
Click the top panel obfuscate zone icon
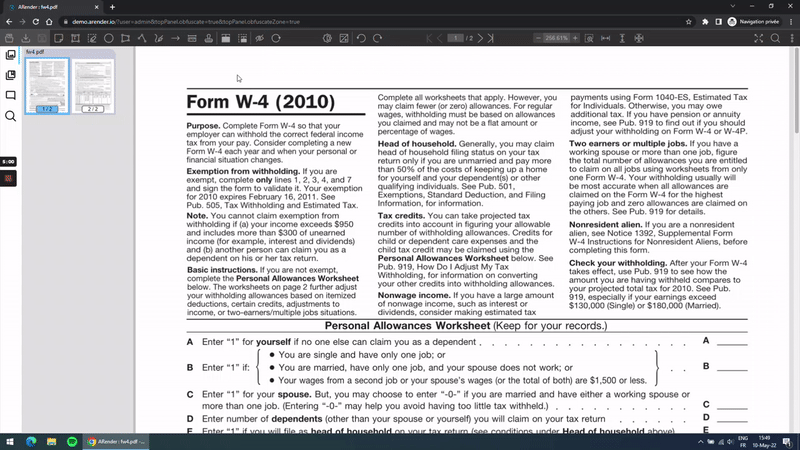pos(226,38)
